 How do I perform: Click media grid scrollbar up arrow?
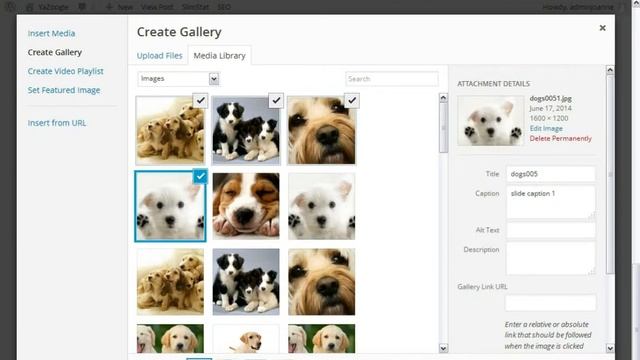point(443,98)
